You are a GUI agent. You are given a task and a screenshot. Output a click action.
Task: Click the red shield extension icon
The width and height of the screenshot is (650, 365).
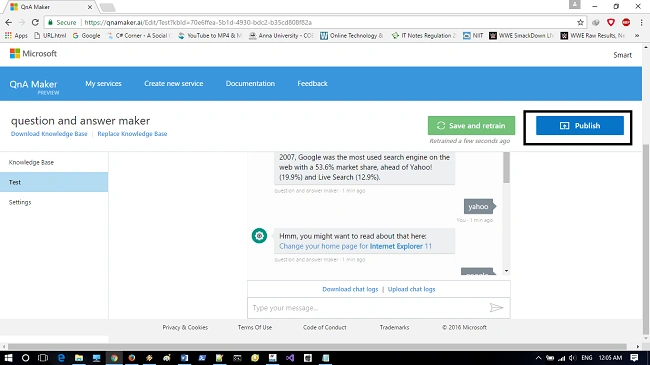click(611, 22)
